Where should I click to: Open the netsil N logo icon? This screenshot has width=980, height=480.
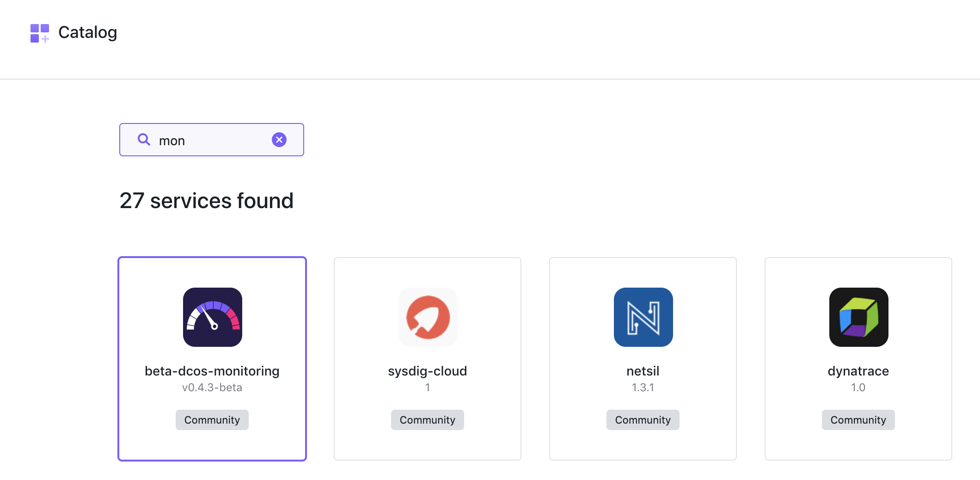[x=643, y=317]
